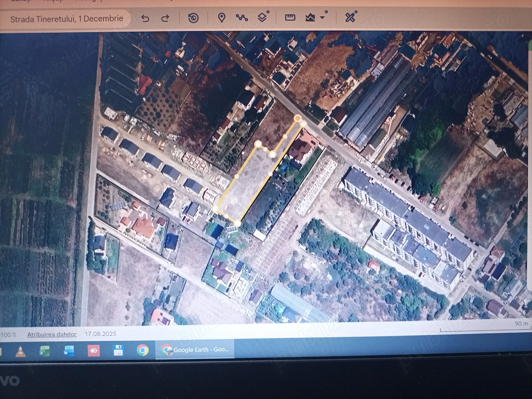
Task: Open Word from the taskbar
Action: (69, 351)
